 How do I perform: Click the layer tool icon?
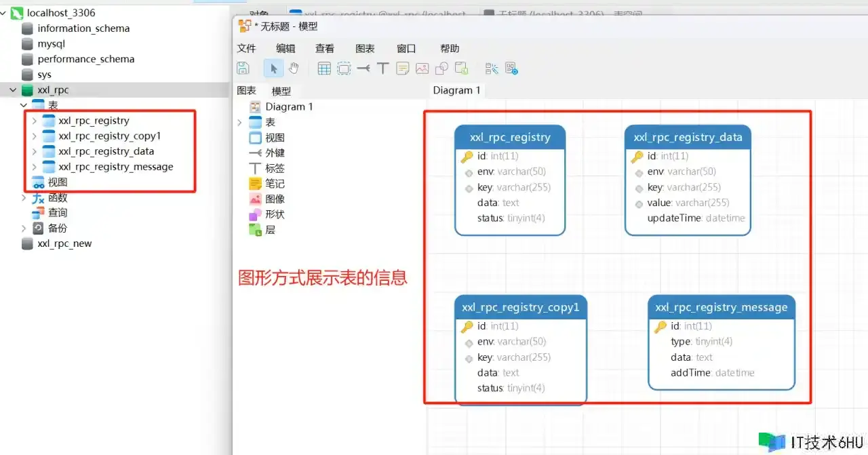pyautogui.click(x=461, y=68)
